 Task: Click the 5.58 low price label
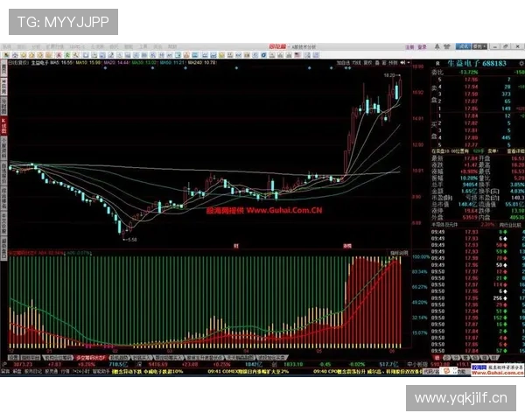129,239
